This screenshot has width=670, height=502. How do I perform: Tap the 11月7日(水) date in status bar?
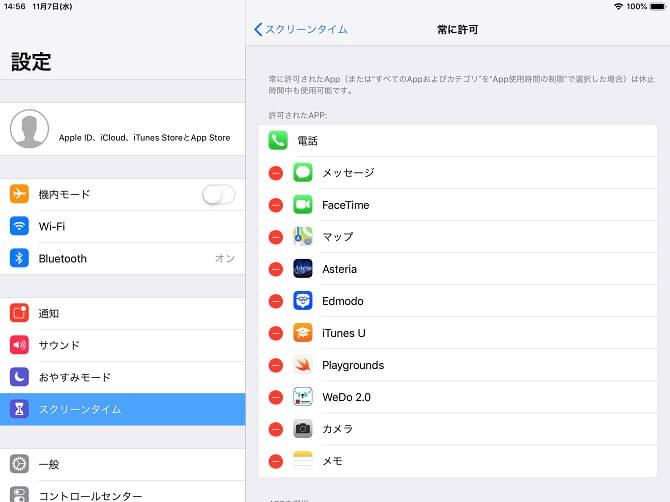[x=52, y=6]
